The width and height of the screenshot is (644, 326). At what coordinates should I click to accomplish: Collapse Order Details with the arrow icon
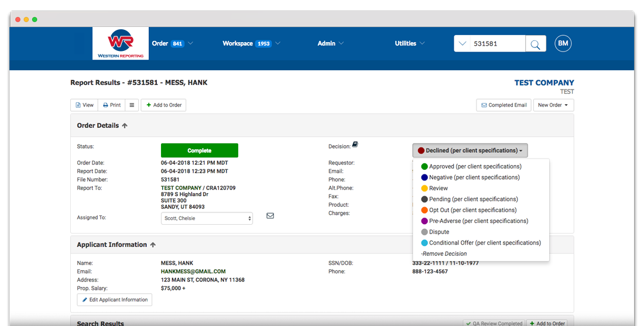pos(125,126)
